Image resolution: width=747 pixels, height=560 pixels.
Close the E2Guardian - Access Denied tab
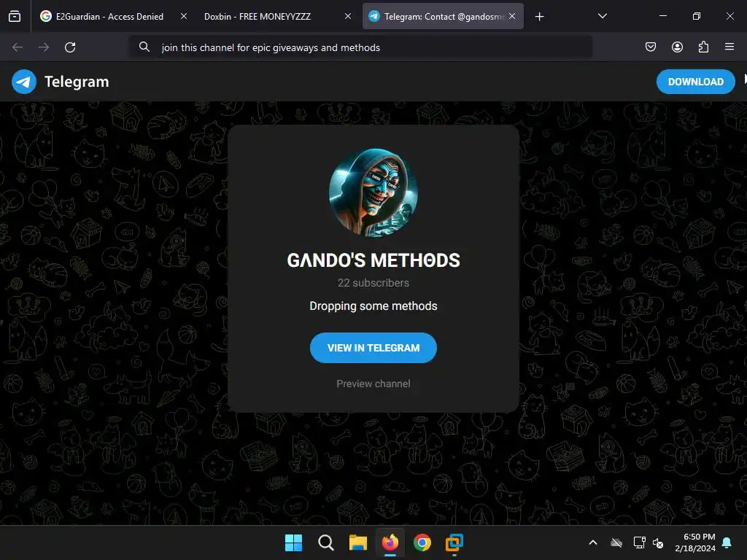click(184, 16)
